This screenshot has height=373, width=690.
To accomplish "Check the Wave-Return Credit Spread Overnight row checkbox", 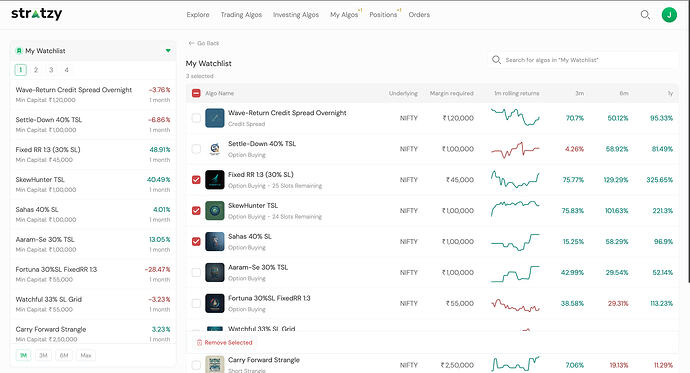I will [196, 118].
